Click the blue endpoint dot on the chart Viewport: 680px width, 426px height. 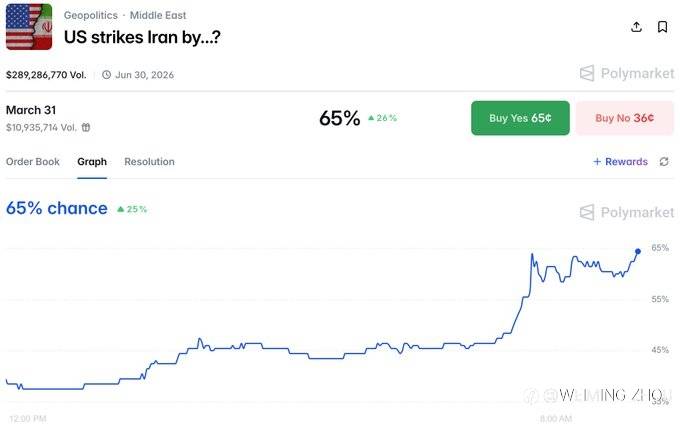[638, 252]
